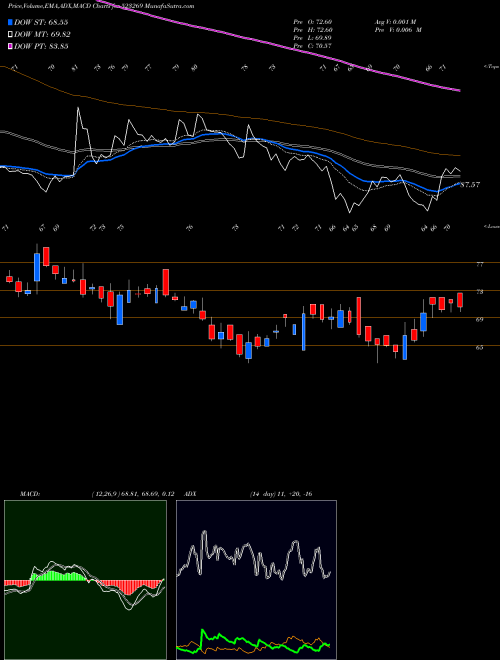Click the magenta DOW PT legend swatch
This screenshot has height=660, width=500.
click(x=10, y=46)
